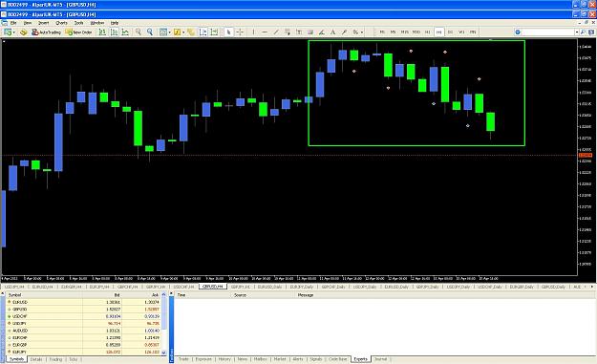Switch to the GBPJPY,H1 chart tab
Screen dimensions: 597x364
coord(241,287)
